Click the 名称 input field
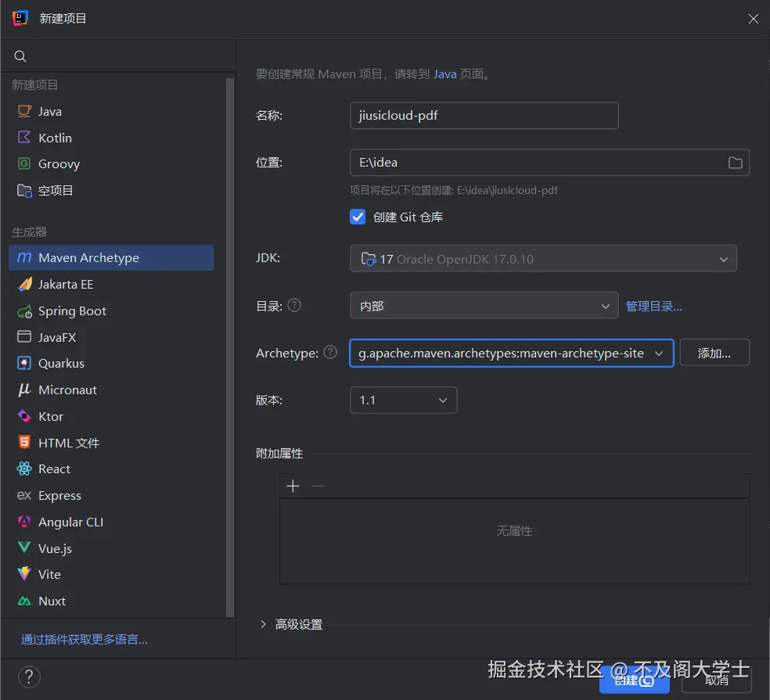The width and height of the screenshot is (770, 700). [x=484, y=115]
